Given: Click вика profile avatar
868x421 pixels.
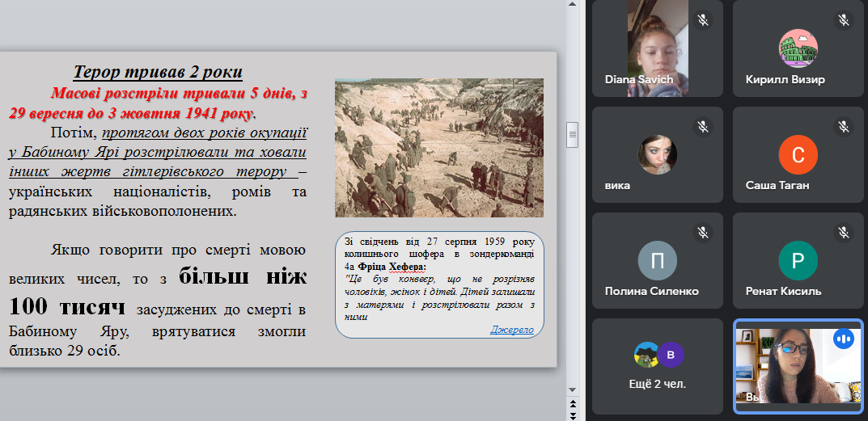Looking at the screenshot, I should pyautogui.click(x=657, y=154).
